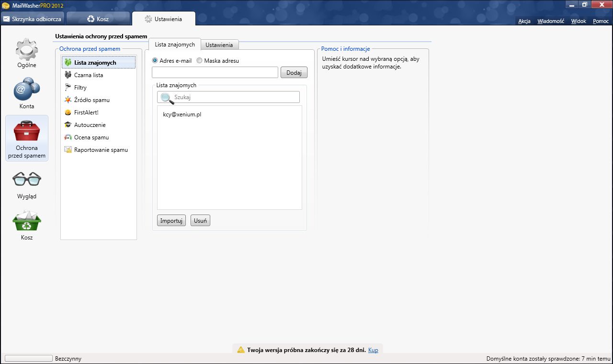Viewport: 613px width, 364px height.
Task: Focus the e-mail address input field
Action: pos(215,72)
